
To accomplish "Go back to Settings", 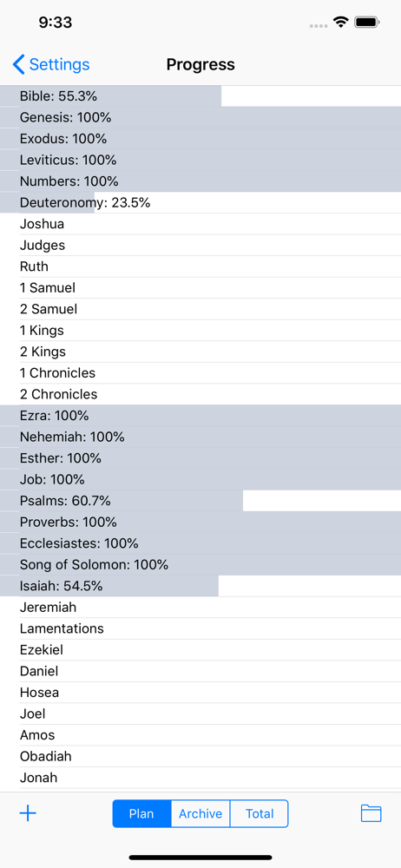I will tap(51, 65).
